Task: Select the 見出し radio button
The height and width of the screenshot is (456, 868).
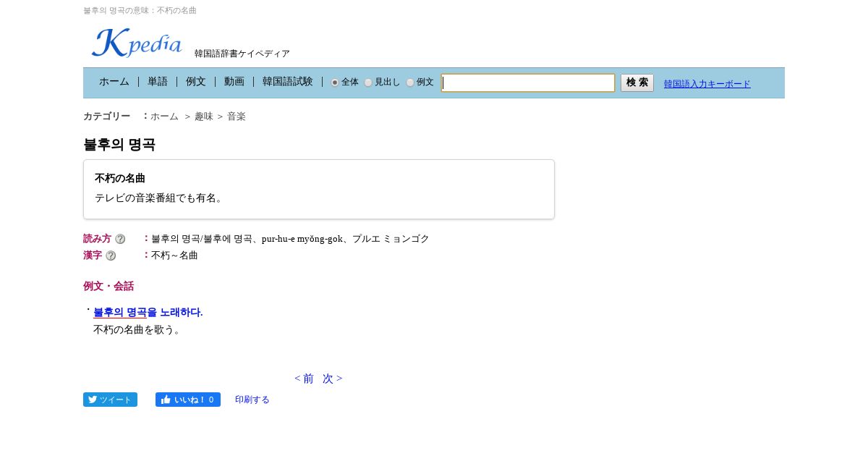Action: tap(368, 83)
